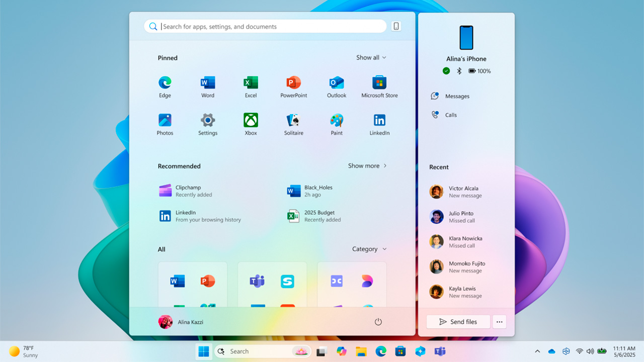Image resolution: width=644 pixels, height=362 pixels.
Task: Expand the Show all pinned dropdown
Action: [371, 58]
